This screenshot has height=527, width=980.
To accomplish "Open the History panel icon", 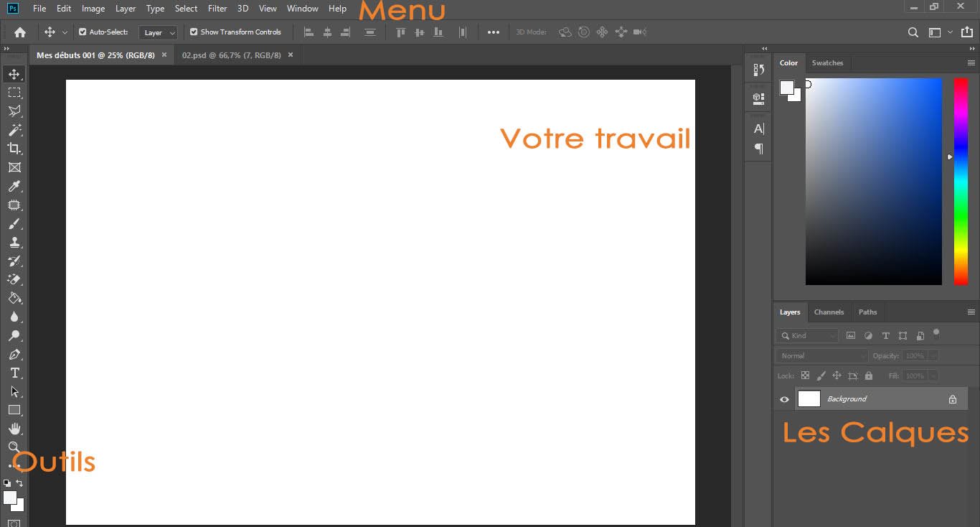I will [758, 70].
